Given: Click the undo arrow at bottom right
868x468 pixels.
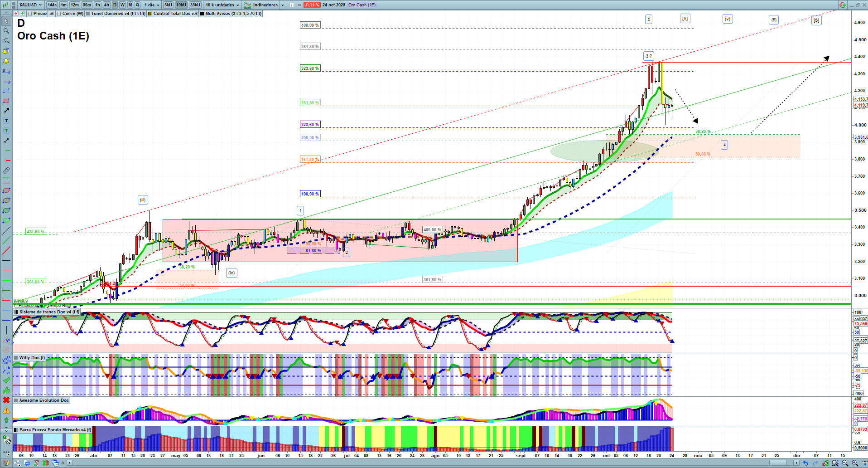Looking at the screenshot, I should [x=805, y=463].
